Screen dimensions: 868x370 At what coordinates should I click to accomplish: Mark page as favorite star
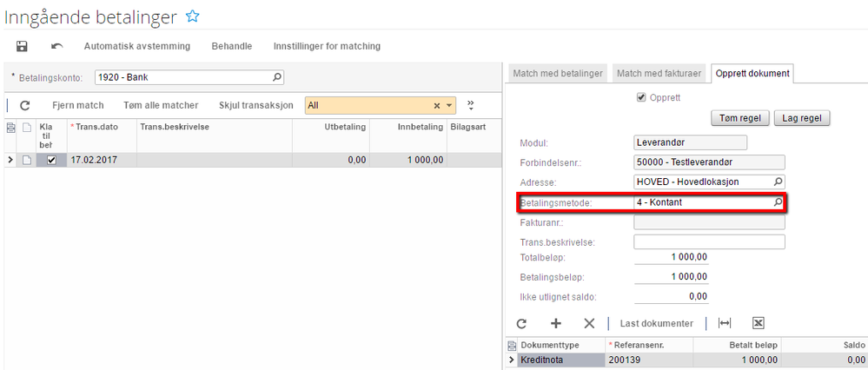(193, 17)
